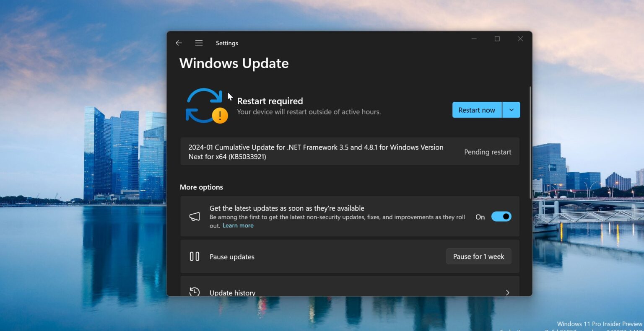Click the Windows 11 Pro Insider Preview watermark

tap(599, 323)
